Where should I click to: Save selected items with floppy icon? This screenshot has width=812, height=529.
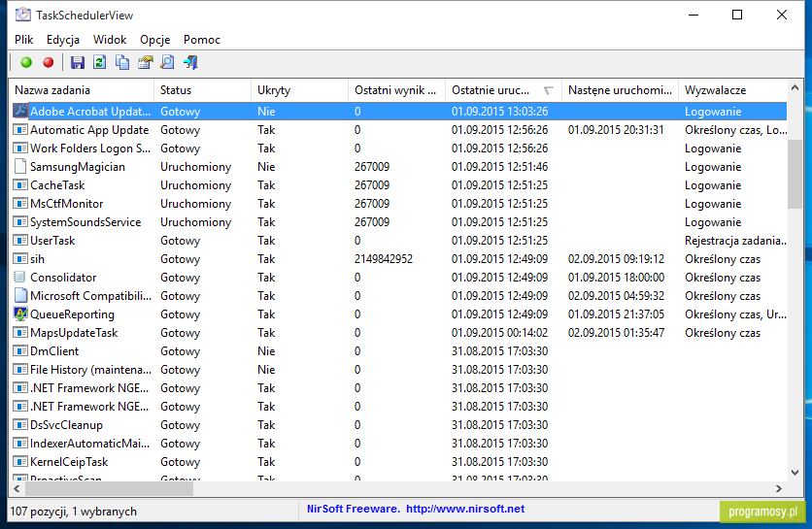pyautogui.click(x=77, y=63)
